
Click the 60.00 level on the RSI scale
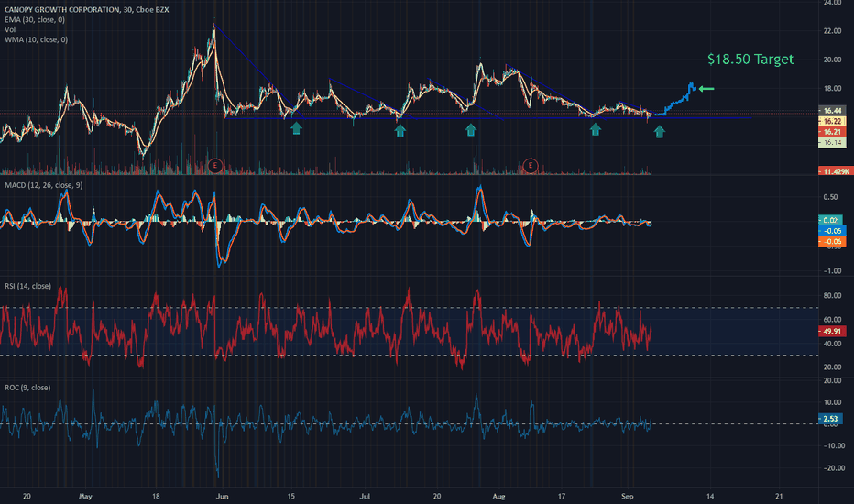click(x=833, y=319)
